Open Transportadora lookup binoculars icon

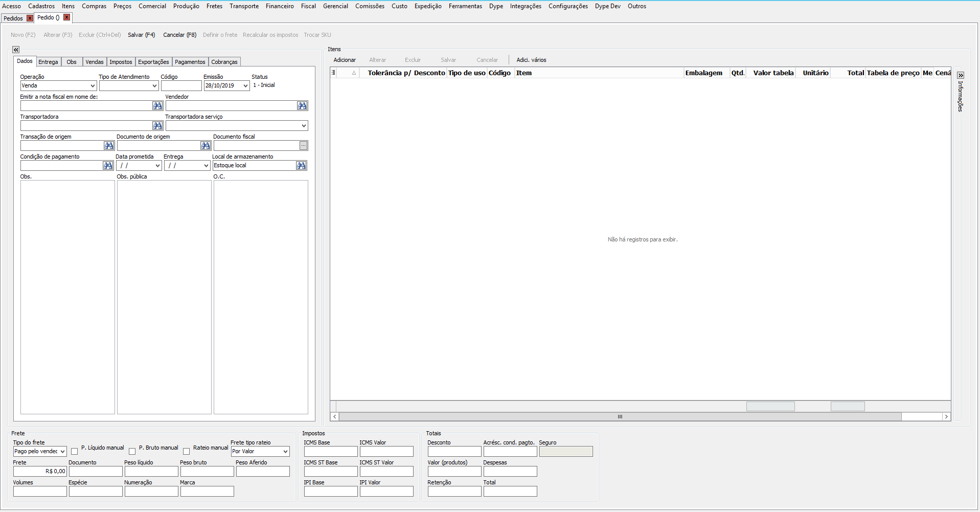pyautogui.click(x=157, y=125)
